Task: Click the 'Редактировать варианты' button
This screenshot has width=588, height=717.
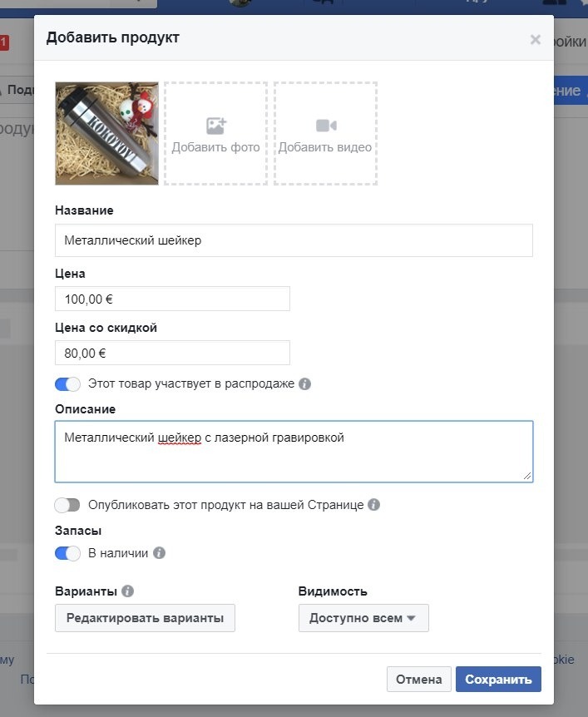Action: [145, 618]
